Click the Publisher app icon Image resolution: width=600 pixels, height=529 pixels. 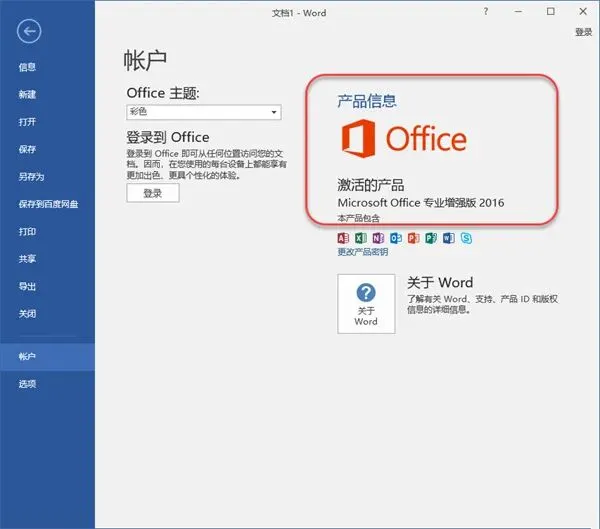point(431,238)
